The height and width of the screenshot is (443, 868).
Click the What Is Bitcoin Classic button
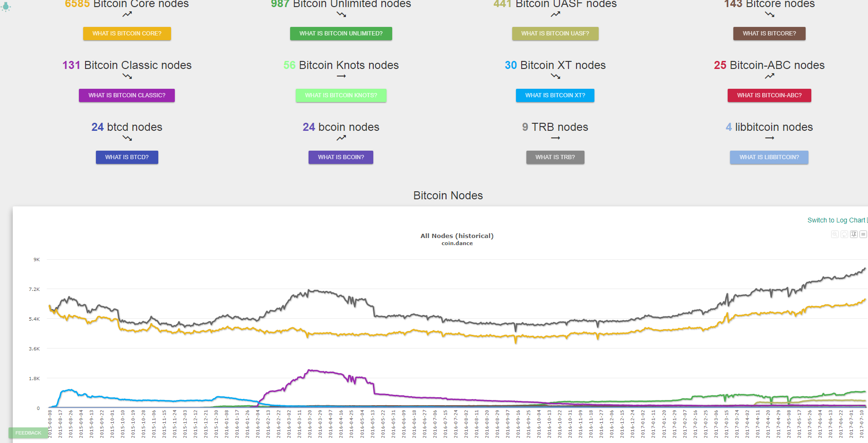[127, 95]
